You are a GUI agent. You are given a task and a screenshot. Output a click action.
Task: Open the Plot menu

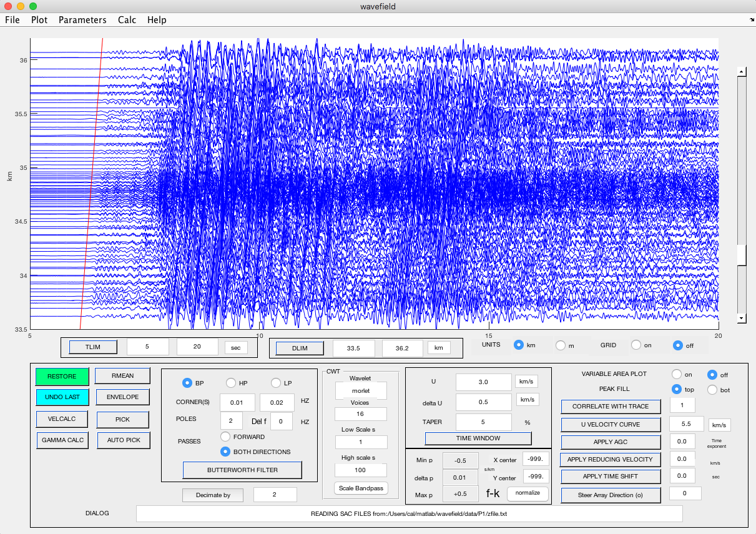coord(39,20)
